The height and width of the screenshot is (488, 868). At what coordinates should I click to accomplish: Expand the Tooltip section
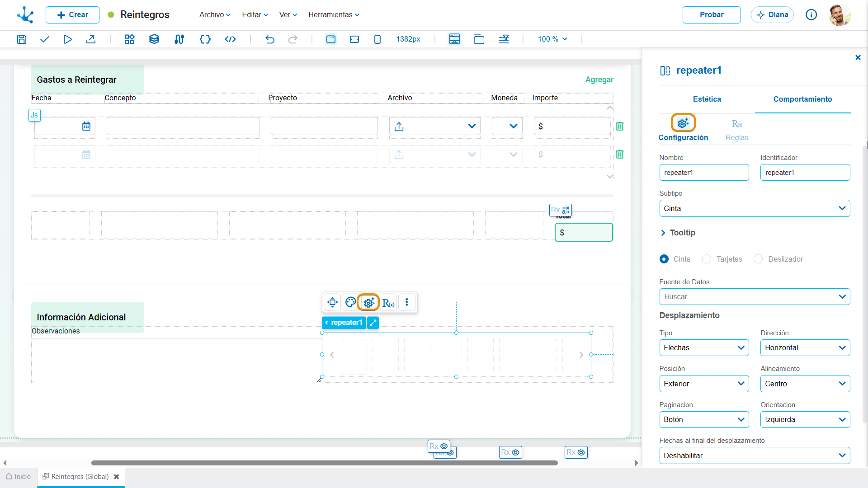click(678, 233)
